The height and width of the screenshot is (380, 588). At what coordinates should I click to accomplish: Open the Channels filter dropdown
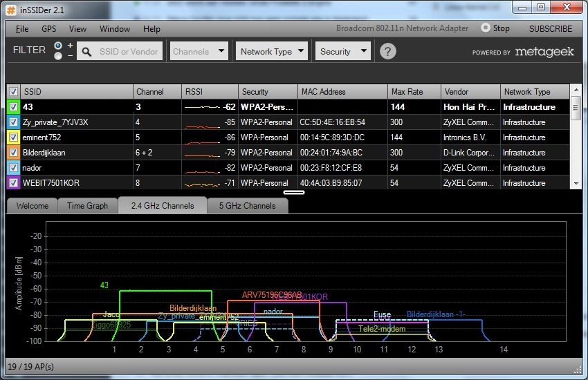pos(199,52)
